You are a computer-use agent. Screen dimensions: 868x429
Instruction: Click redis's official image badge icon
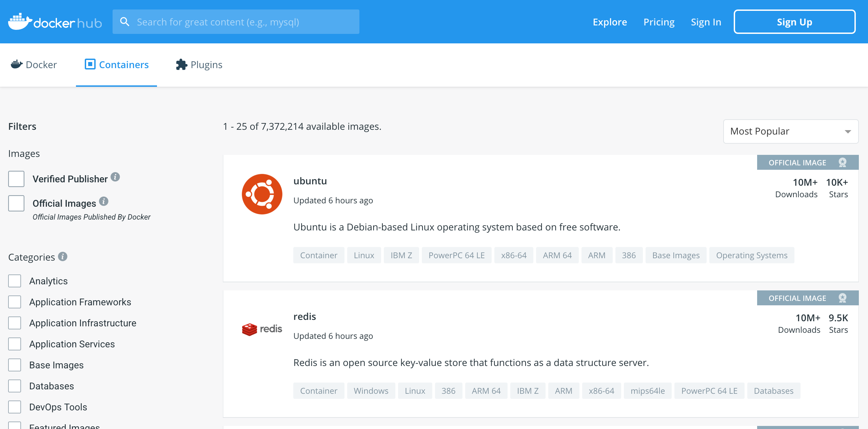(843, 298)
